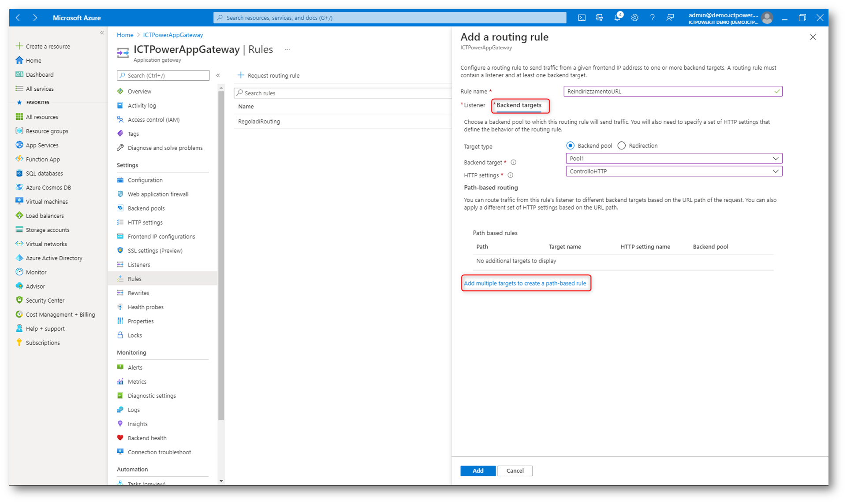Click the Rule name input field
The width and height of the screenshot is (847, 504).
pyautogui.click(x=673, y=91)
